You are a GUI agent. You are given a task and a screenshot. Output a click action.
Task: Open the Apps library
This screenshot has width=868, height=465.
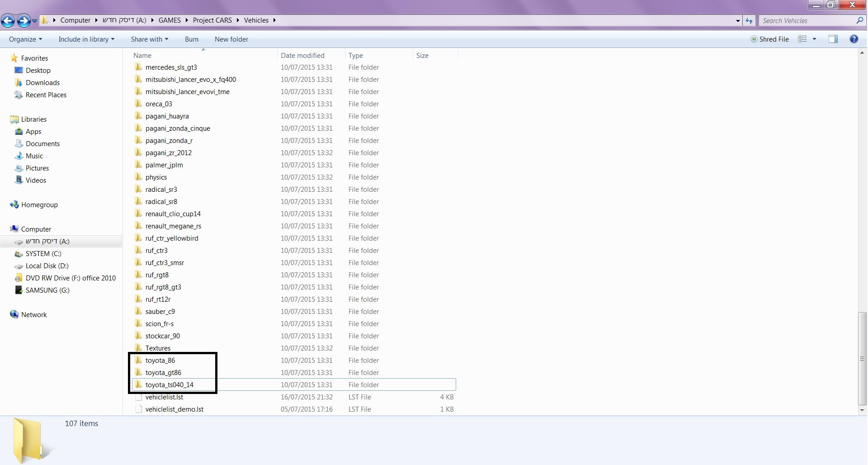(x=33, y=131)
